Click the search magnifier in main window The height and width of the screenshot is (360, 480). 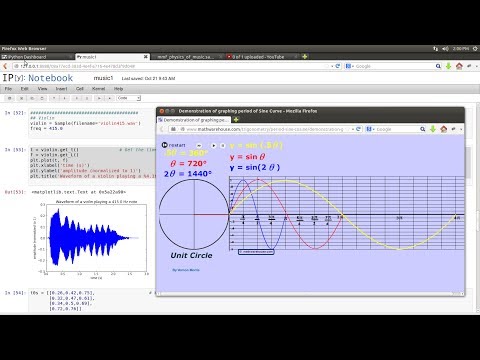tap(438, 66)
